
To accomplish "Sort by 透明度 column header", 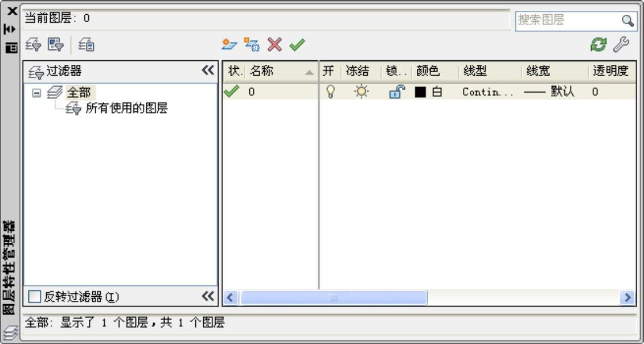I will pyautogui.click(x=612, y=71).
